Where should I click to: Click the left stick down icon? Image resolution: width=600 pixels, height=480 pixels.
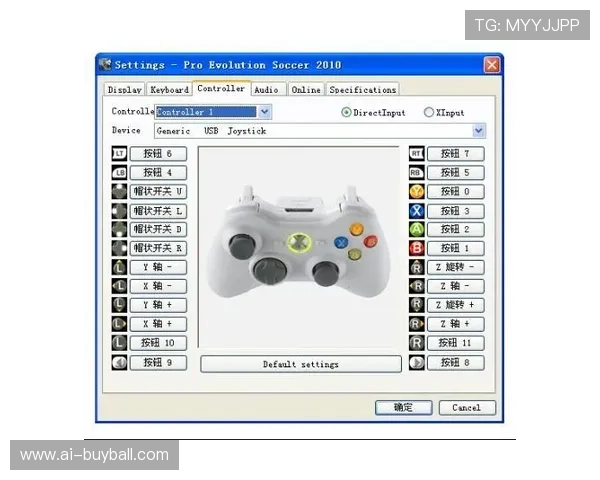point(119,305)
